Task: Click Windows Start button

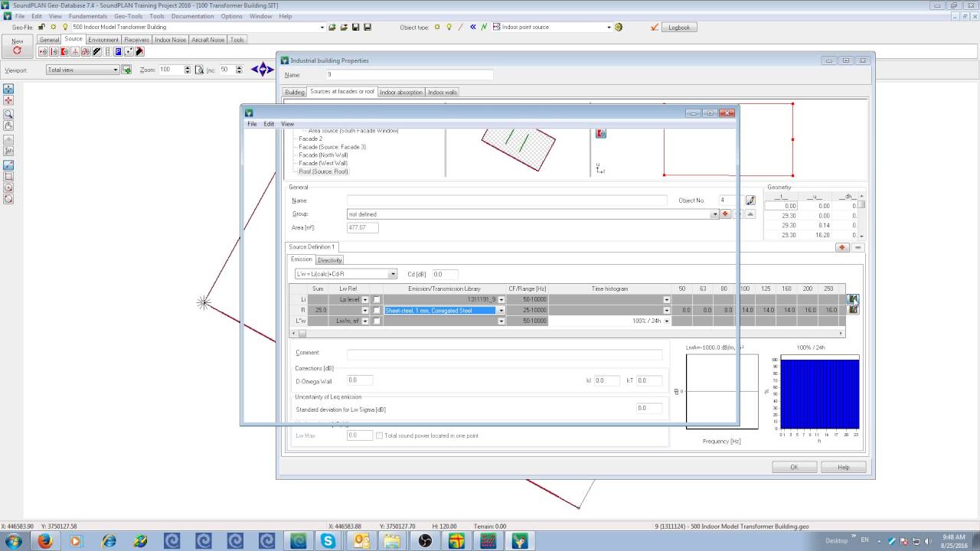Action: coord(13,541)
